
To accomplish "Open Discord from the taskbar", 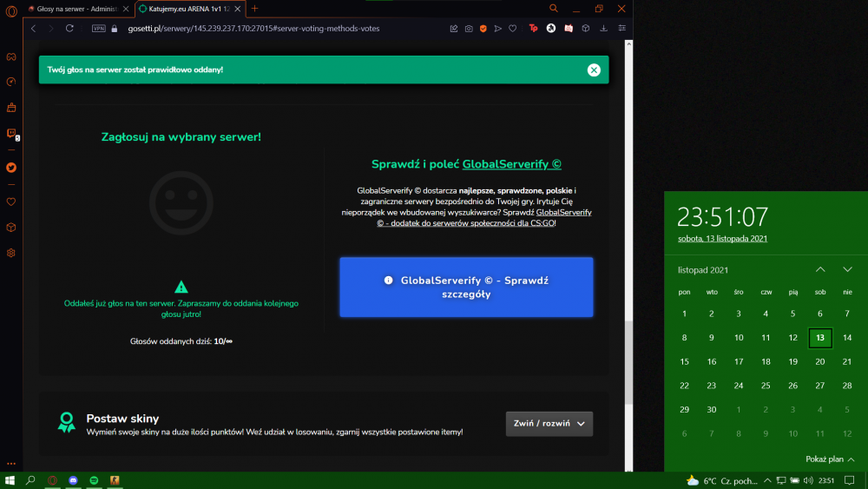I will point(73,480).
